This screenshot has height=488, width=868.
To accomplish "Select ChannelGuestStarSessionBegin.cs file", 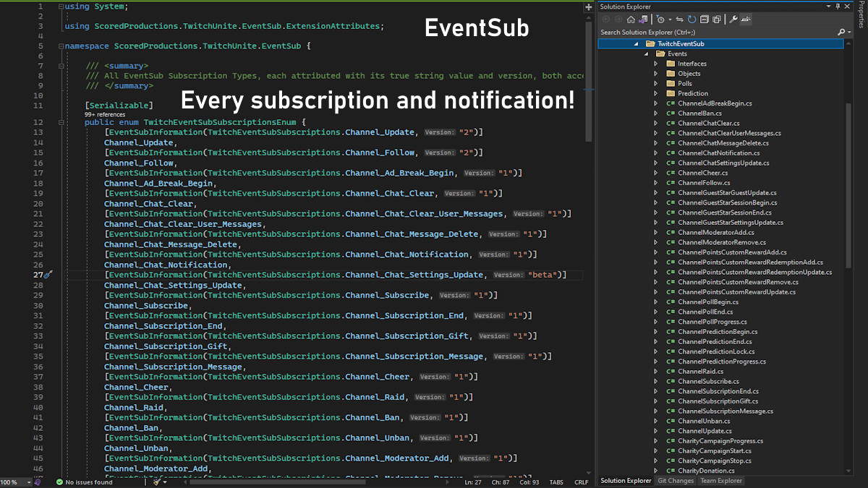I will [x=727, y=202].
